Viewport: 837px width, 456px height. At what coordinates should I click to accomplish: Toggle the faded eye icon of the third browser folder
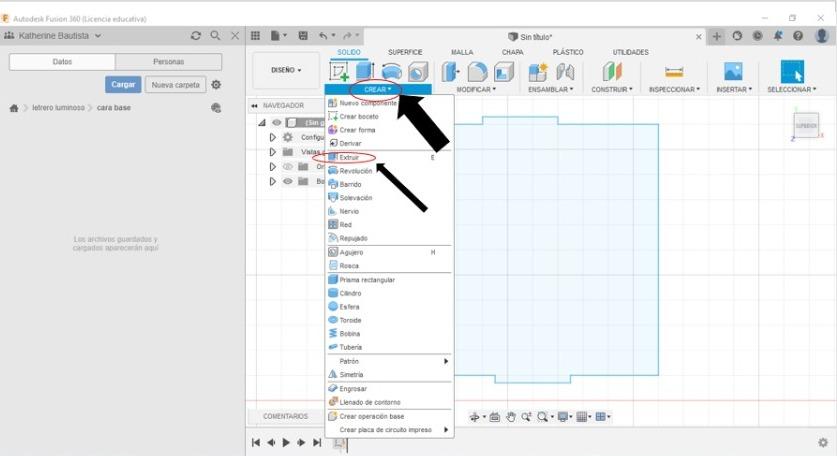coord(288,167)
